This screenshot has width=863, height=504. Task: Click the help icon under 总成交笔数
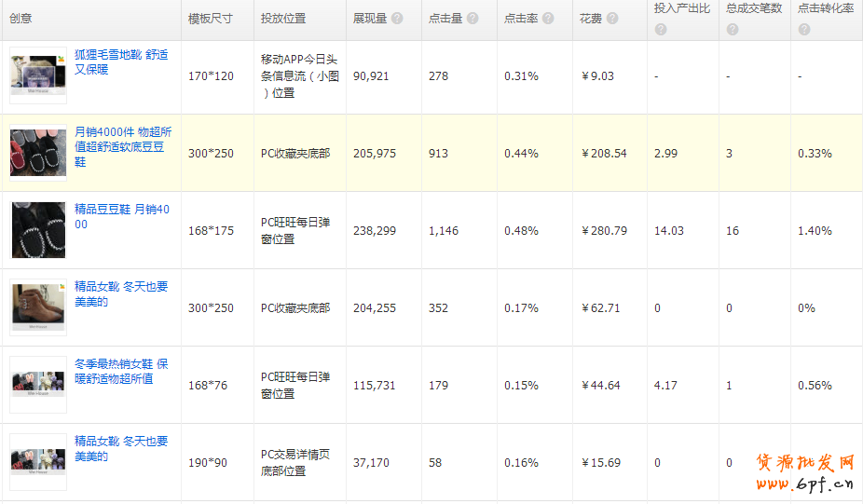(x=733, y=30)
